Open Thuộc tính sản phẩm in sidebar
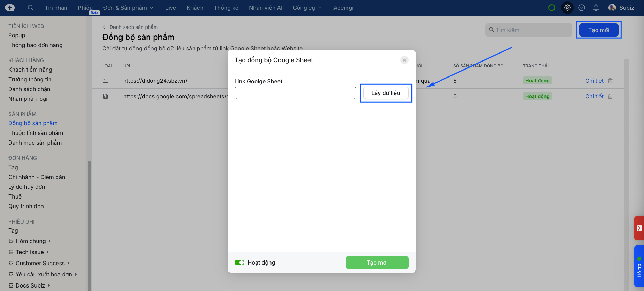This screenshot has height=291, width=644. pyautogui.click(x=36, y=133)
